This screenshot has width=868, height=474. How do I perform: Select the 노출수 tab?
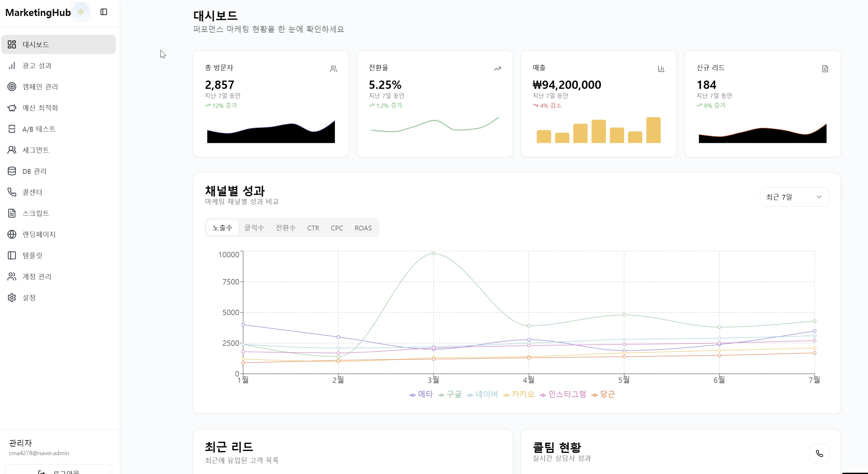pyautogui.click(x=222, y=228)
